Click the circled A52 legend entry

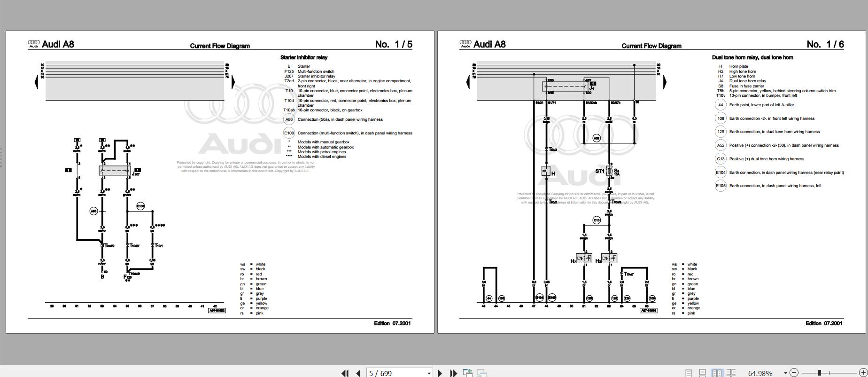click(721, 145)
